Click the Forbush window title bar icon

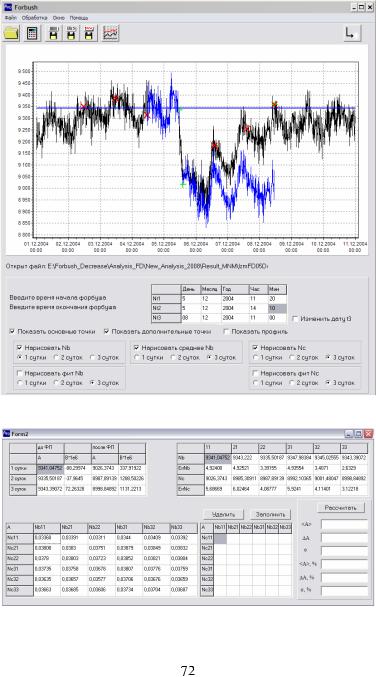(x=7, y=7)
